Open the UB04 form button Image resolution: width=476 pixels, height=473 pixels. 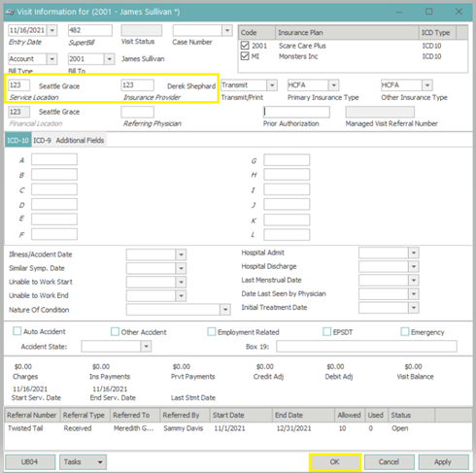pyautogui.click(x=30, y=462)
